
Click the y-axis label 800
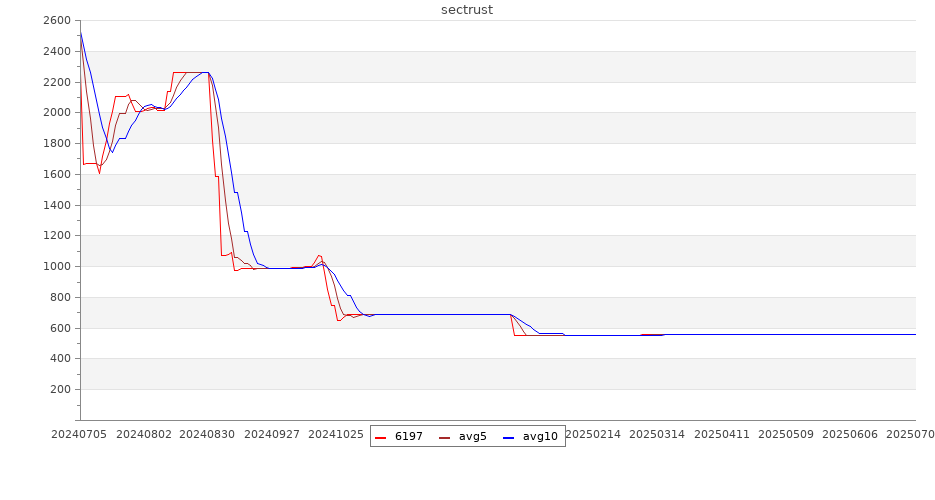coord(60,297)
